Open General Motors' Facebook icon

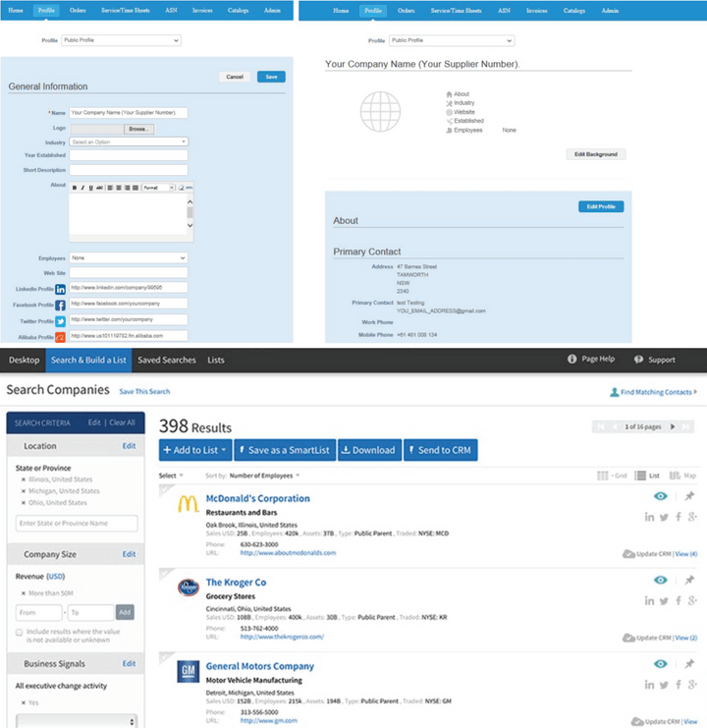(x=679, y=685)
